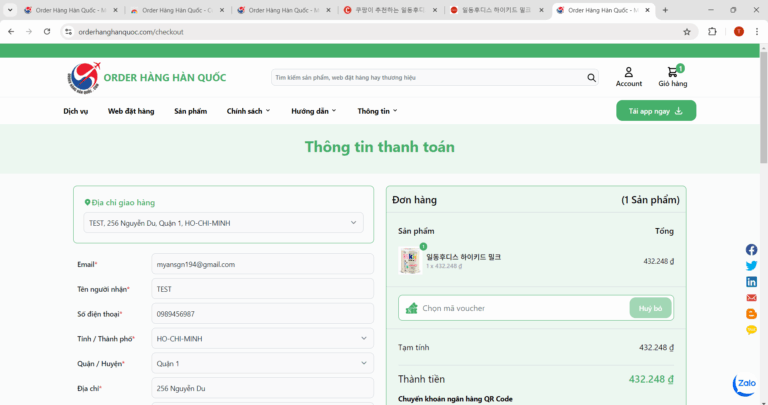Image resolution: width=768 pixels, height=405 pixels.
Task: Go to Web đặt hàng page
Action: click(131, 111)
